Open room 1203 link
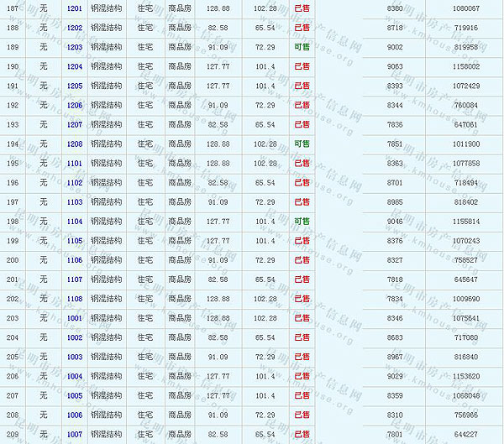 [x=75, y=47]
